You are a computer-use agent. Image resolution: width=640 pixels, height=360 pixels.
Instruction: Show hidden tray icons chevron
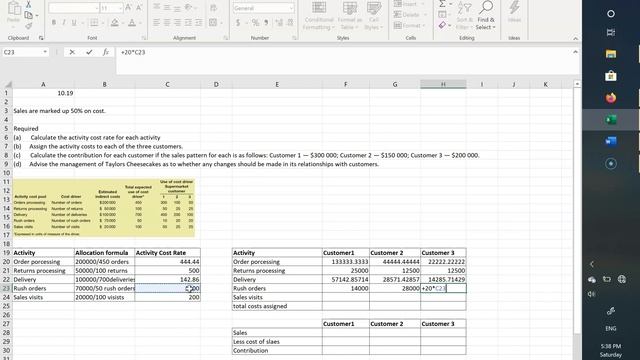[591, 264]
